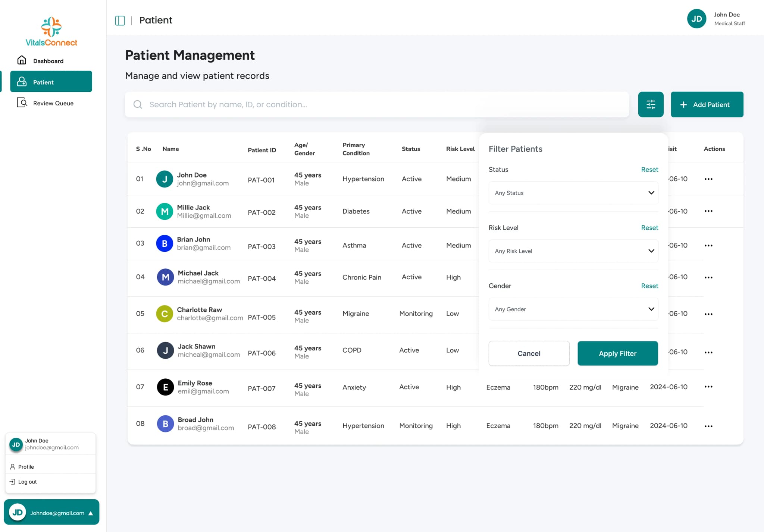This screenshot has height=532, width=764.
Task: Click Emily Rose's black E avatar
Action: (x=165, y=387)
